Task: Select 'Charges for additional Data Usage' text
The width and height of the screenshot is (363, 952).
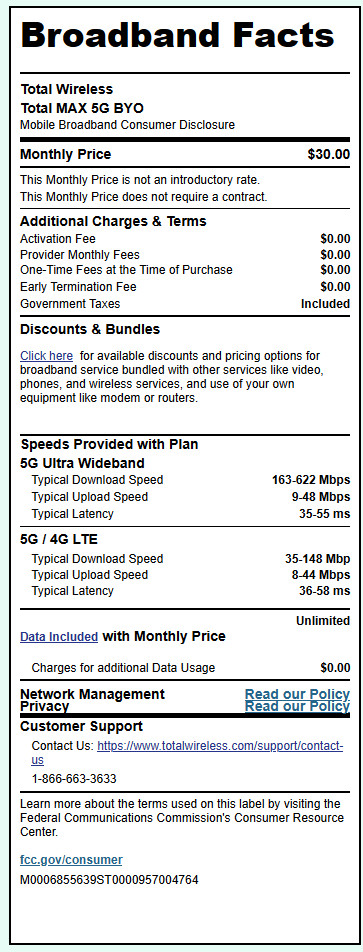Action: click(123, 668)
